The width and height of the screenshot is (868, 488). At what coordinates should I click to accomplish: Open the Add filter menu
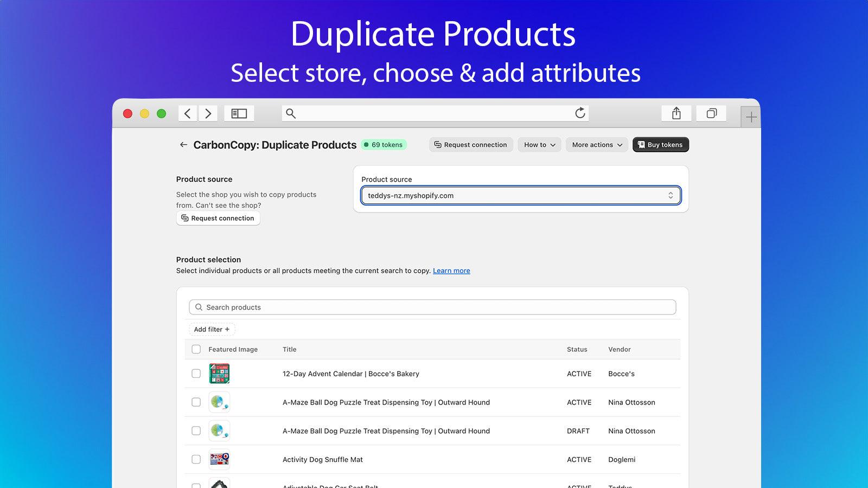point(212,329)
